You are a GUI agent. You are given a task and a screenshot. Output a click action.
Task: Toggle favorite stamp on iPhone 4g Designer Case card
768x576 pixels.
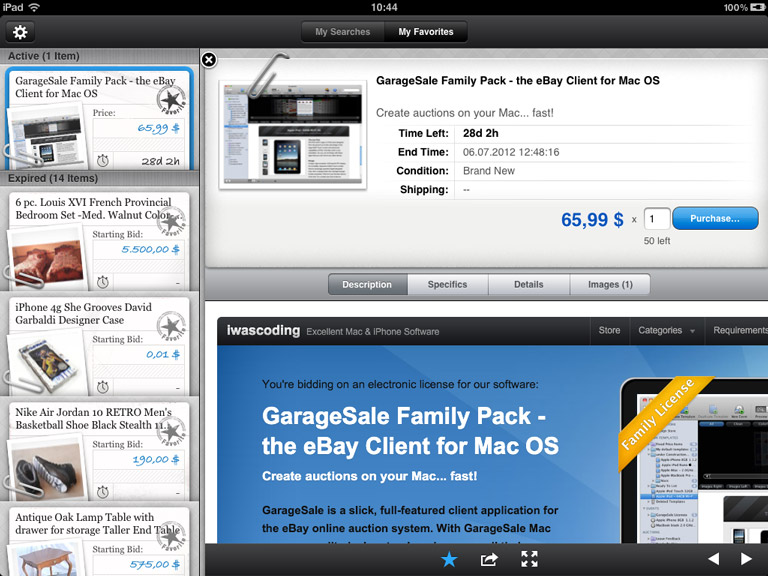(x=171, y=327)
